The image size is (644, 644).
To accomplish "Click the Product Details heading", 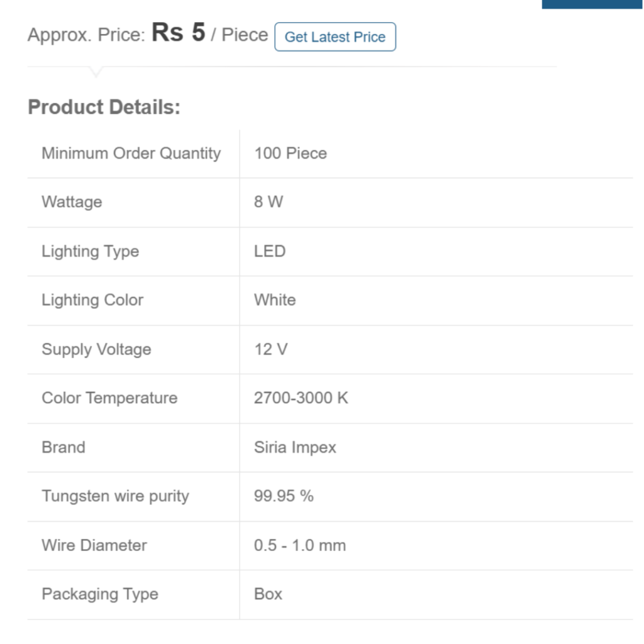I will 104,107.
